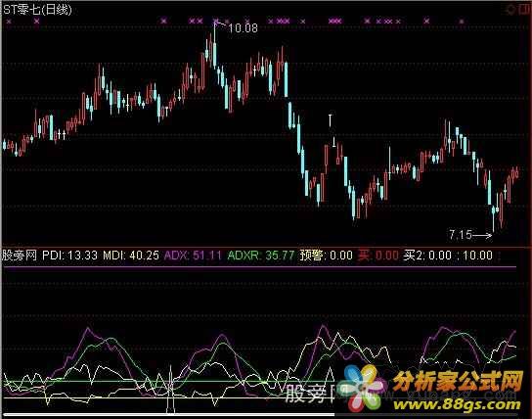This screenshot has width=532, height=419.
Task: Click the red 买: 0.00 label
Action: pyautogui.click(x=377, y=255)
